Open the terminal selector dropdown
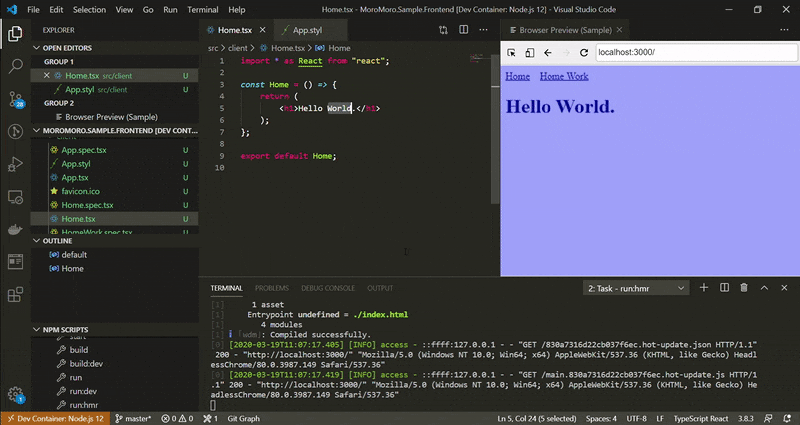Viewport: 800px width, 425px height. tap(635, 288)
